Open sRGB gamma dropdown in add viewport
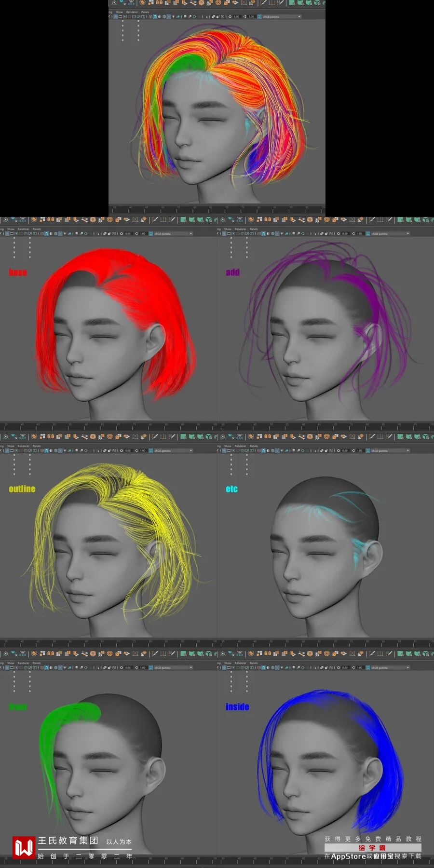 (391, 233)
